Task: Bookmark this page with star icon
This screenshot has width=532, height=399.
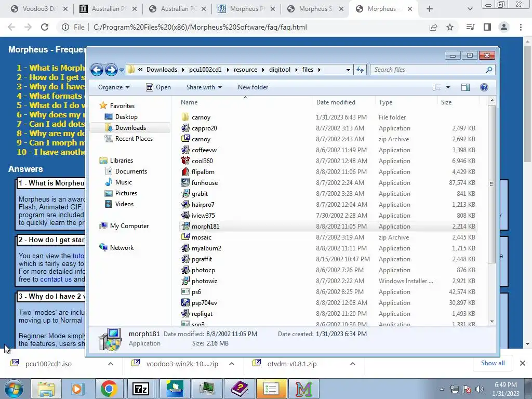Action: (449, 27)
